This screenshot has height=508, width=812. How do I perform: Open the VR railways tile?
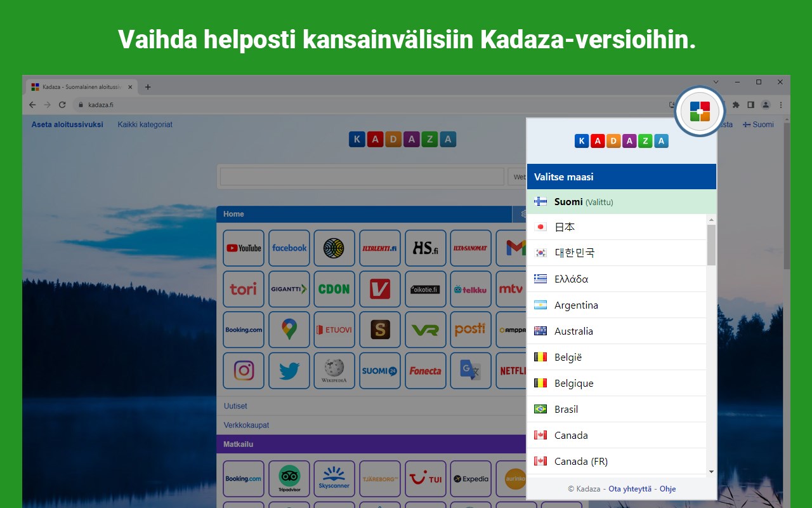(x=426, y=330)
